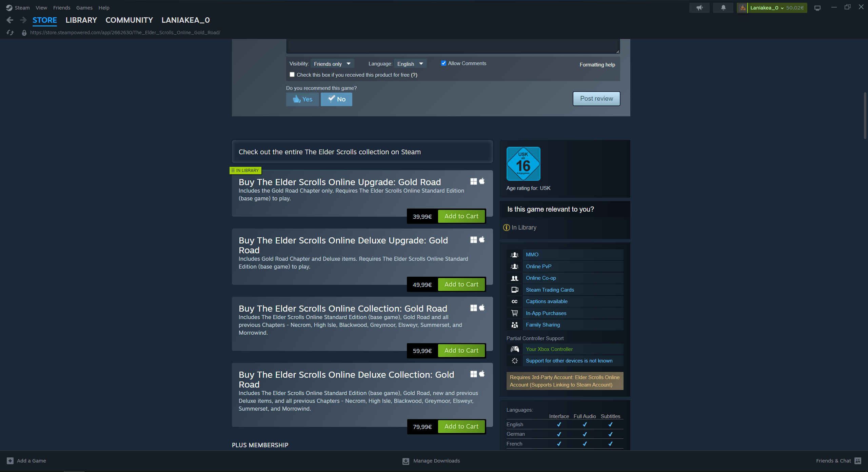Add the 79,99€ Deluxe Collection to cart
This screenshot has width=868, height=472.
461,427
